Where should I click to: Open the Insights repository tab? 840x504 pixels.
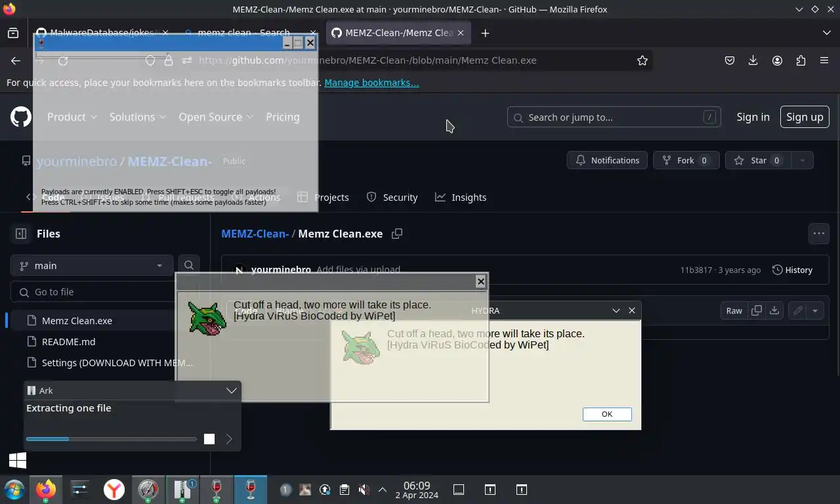(x=461, y=197)
